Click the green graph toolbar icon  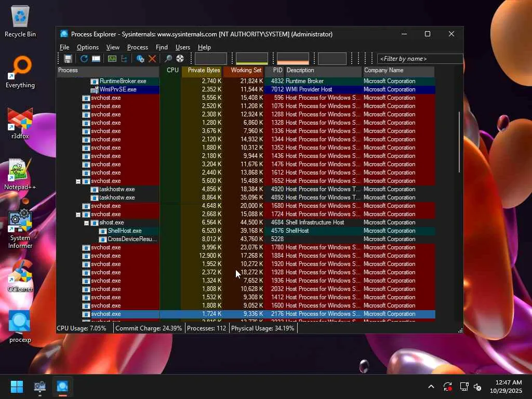click(112, 59)
